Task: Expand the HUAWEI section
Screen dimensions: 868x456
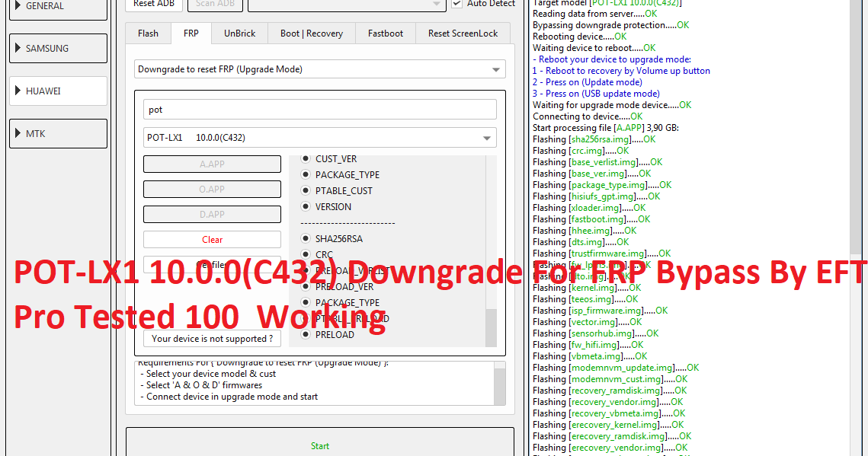Action: tap(58, 91)
